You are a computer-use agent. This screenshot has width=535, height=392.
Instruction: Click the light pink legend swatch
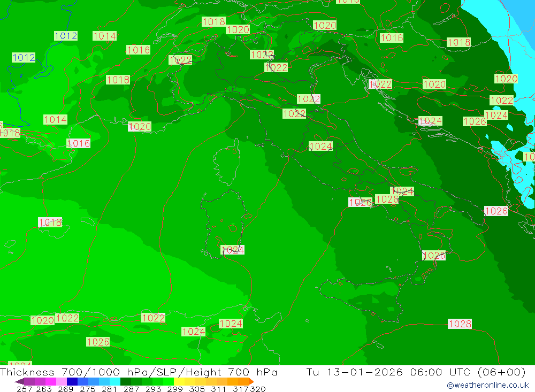click(x=62, y=381)
